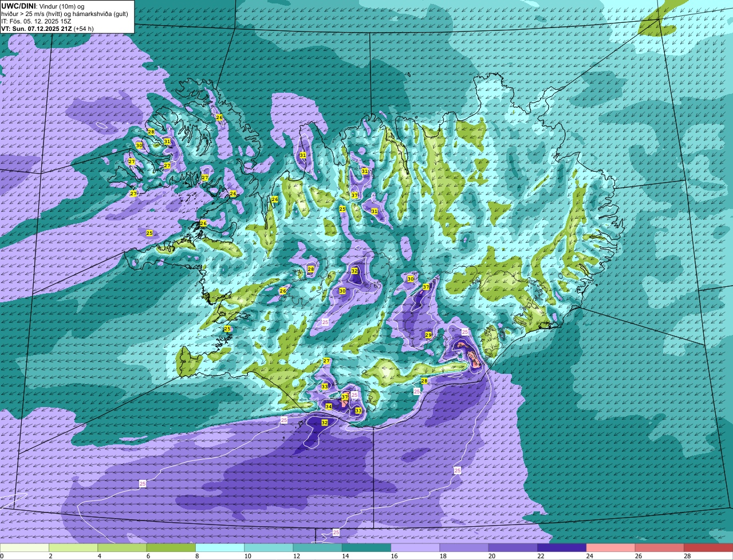Select the 2–4 m/s light green legend swatch
The width and height of the screenshot is (733, 560).
(x=74, y=547)
